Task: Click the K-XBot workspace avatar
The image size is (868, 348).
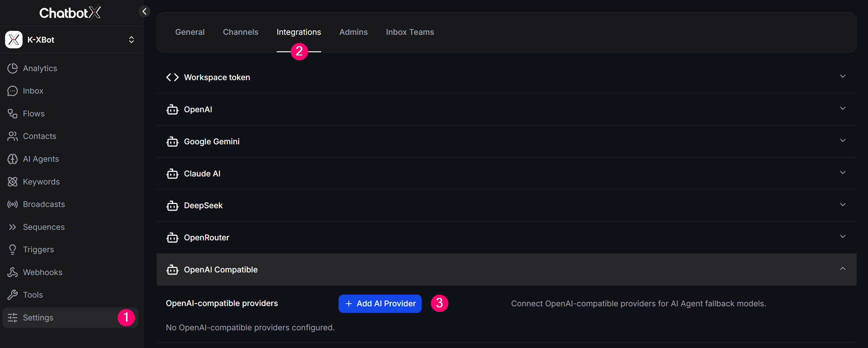Action: click(14, 40)
